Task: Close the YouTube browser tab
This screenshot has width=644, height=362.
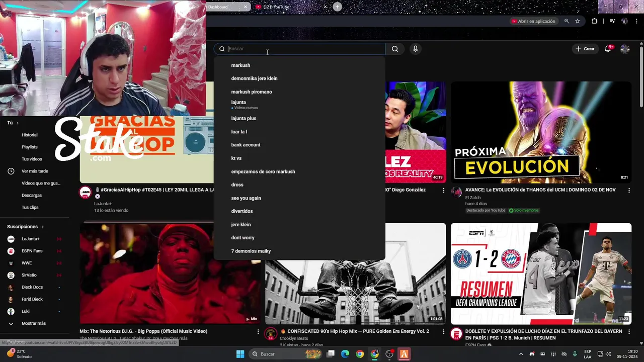Action: pos(325,7)
